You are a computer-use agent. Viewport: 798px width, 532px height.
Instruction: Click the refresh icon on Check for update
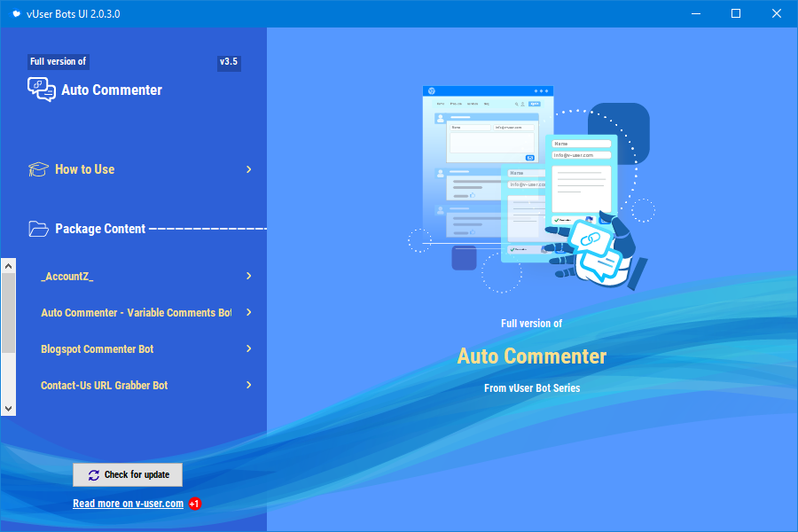[x=94, y=475]
